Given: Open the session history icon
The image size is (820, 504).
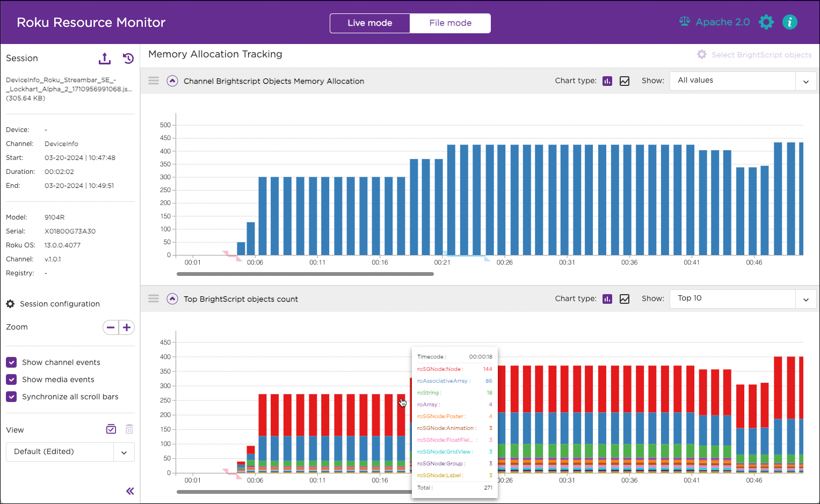Looking at the screenshot, I should (128, 59).
